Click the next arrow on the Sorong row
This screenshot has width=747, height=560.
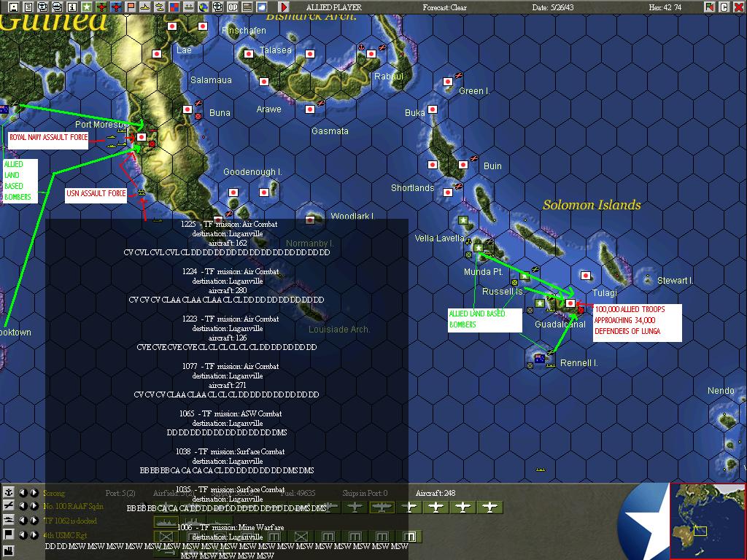[x=34, y=492]
